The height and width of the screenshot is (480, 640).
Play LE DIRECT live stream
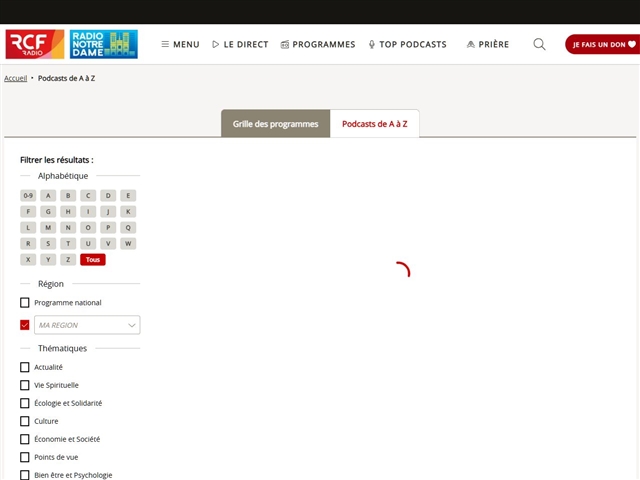pos(240,44)
